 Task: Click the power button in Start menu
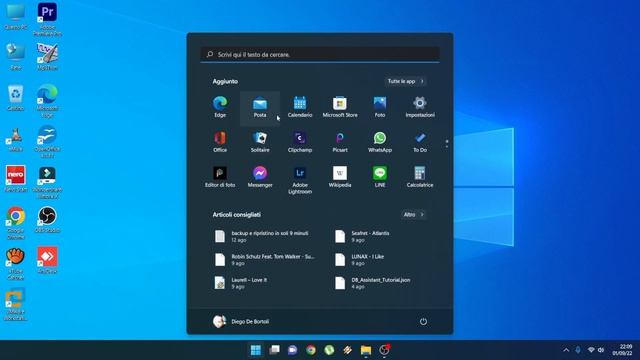click(x=423, y=321)
